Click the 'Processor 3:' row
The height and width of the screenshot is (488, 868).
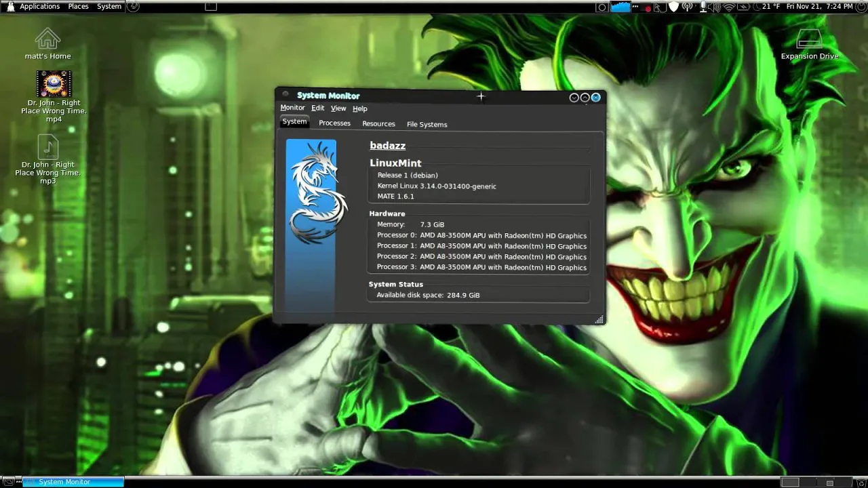tap(481, 267)
